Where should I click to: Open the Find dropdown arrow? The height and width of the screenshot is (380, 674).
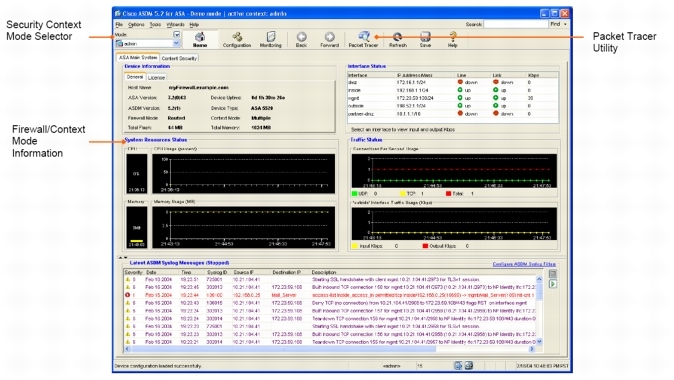(565, 25)
